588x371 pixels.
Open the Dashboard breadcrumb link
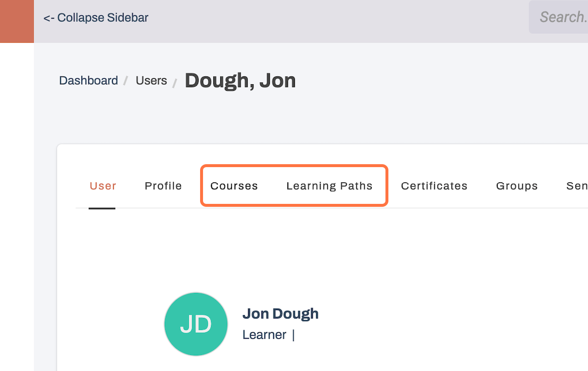tap(88, 80)
